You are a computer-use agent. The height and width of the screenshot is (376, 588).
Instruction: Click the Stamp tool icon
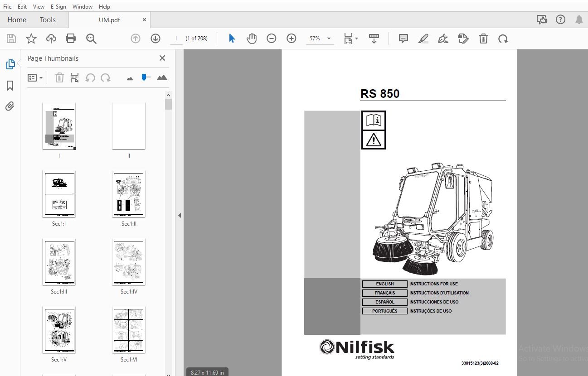(463, 39)
